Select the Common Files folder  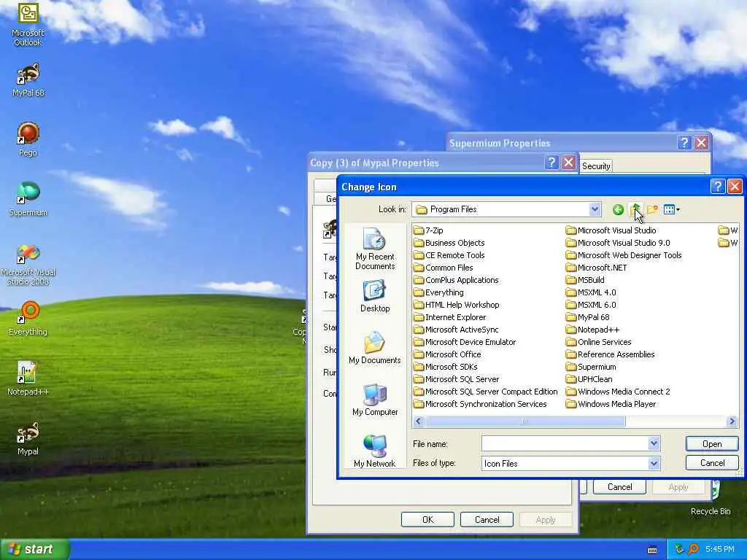pyautogui.click(x=443, y=268)
